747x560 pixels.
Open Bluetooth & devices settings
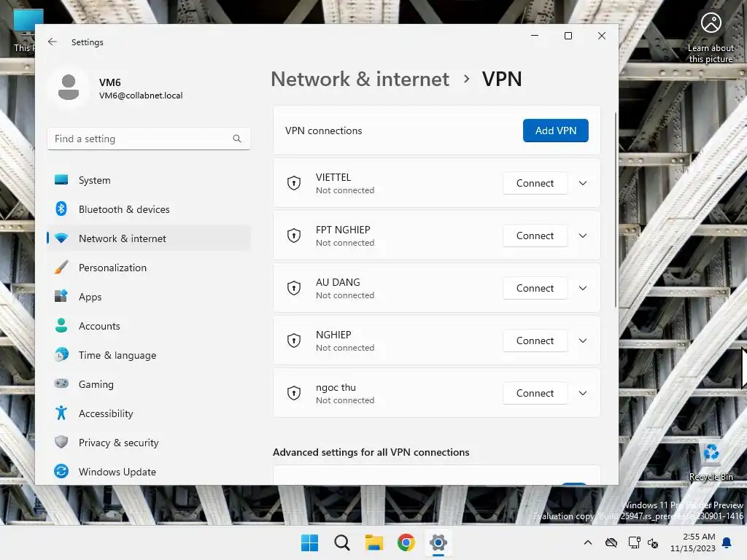(x=149, y=209)
